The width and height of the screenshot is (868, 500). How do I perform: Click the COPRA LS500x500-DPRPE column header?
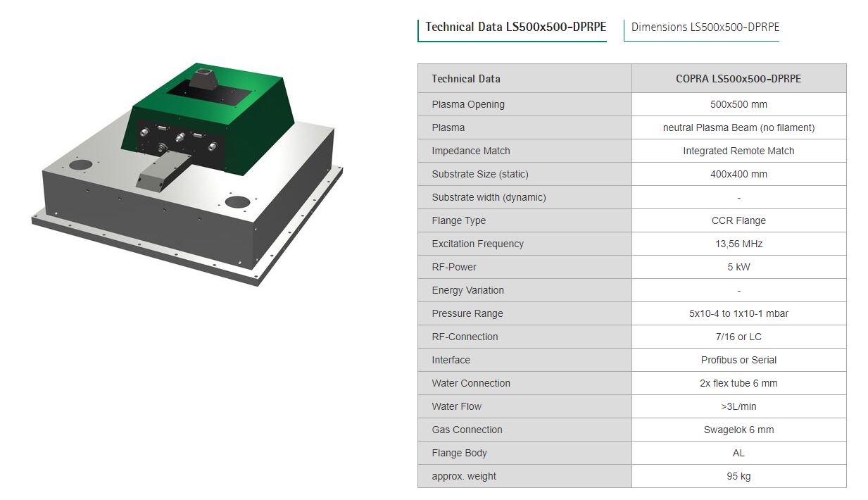[x=738, y=79]
